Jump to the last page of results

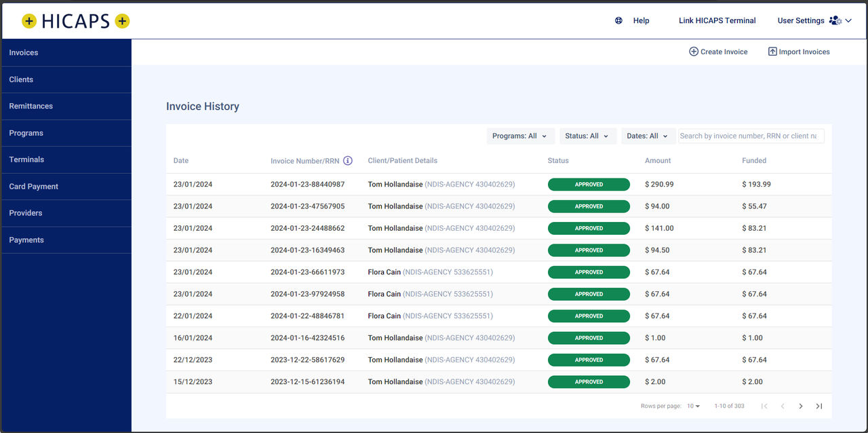pos(818,406)
